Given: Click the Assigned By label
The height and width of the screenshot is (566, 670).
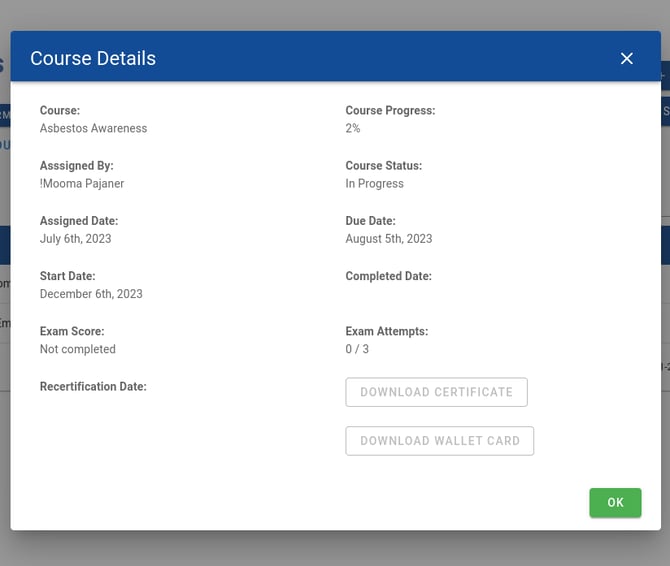Looking at the screenshot, I should [77, 166].
